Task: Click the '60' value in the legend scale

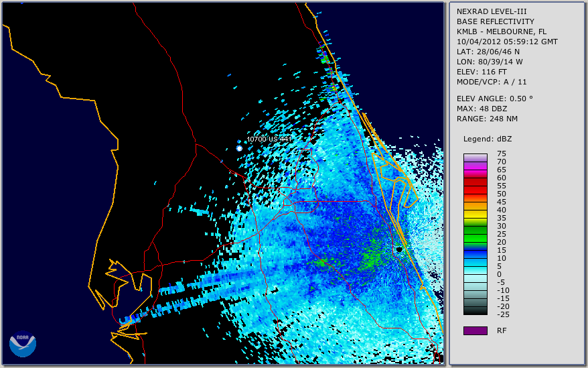Action: point(502,178)
